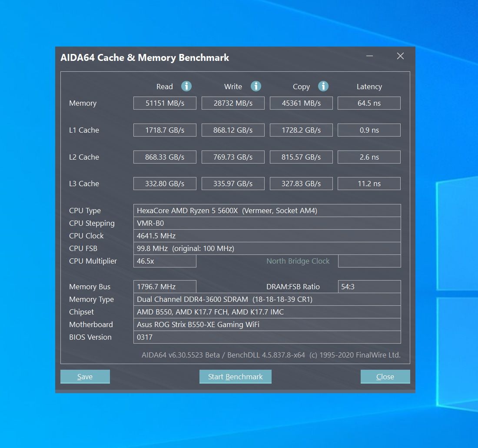Click the Chipset label
Viewport: 478px width, 448px height.
pos(81,312)
